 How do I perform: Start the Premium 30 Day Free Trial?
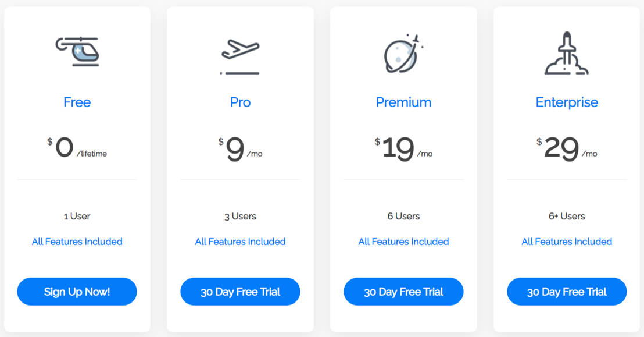403,292
